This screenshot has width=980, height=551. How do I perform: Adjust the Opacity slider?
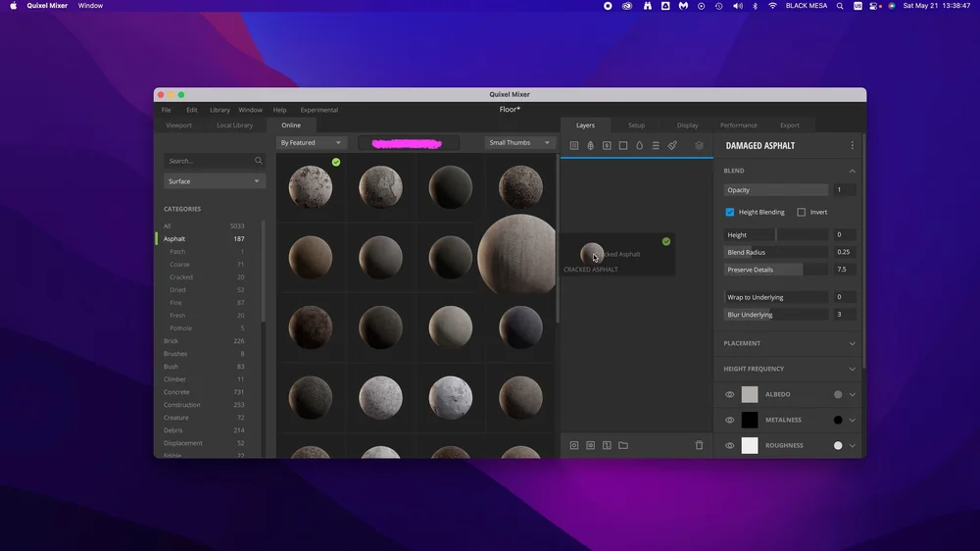pyautogui.click(x=776, y=190)
